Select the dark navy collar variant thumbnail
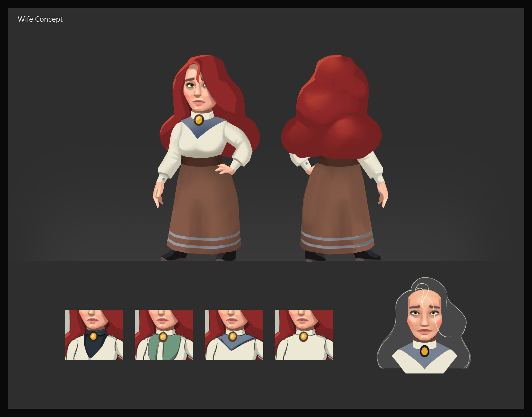The height and width of the screenshot is (417, 532). pyautogui.click(x=94, y=335)
